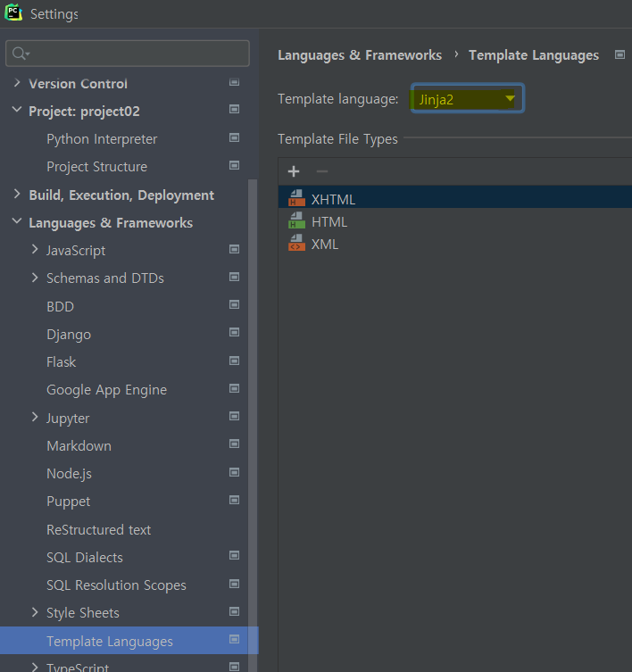Go to Node.js settings
The width and height of the screenshot is (632, 672).
[x=69, y=474]
